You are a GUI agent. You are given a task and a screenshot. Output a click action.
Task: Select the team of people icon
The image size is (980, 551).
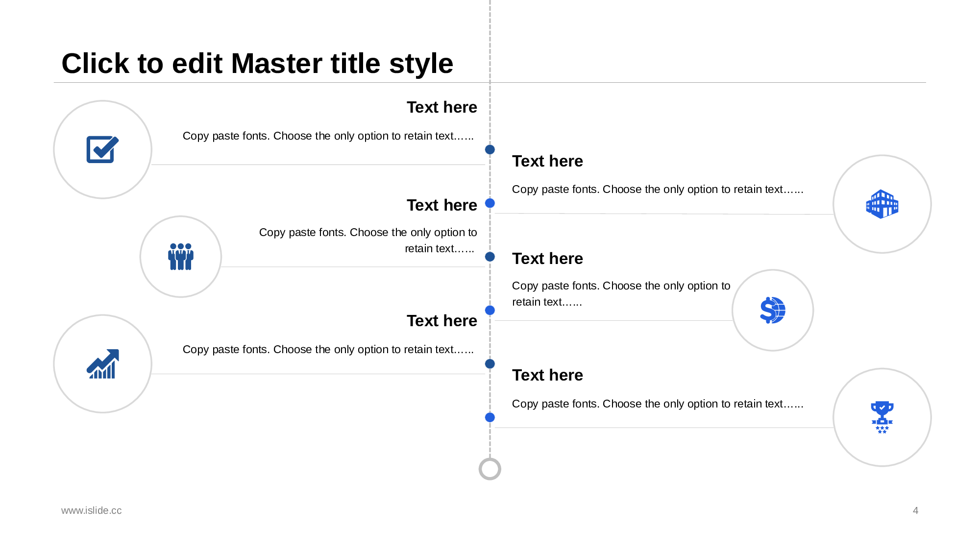click(181, 257)
